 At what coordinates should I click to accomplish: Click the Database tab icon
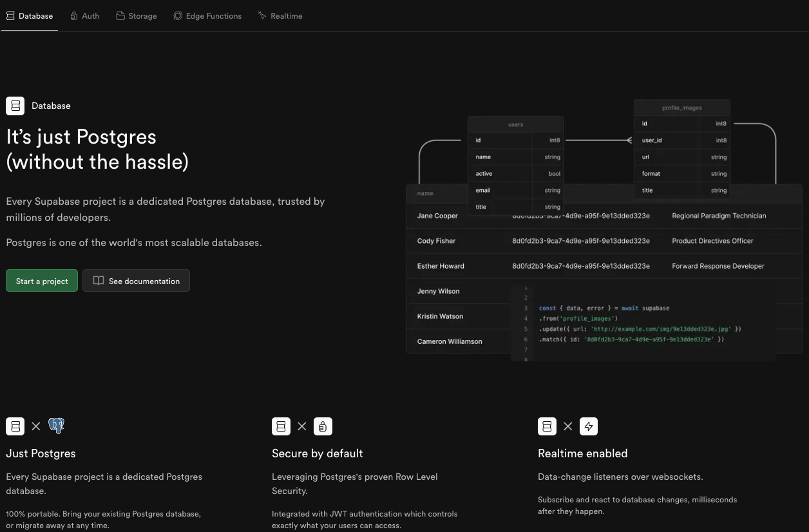[x=10, y=15]
